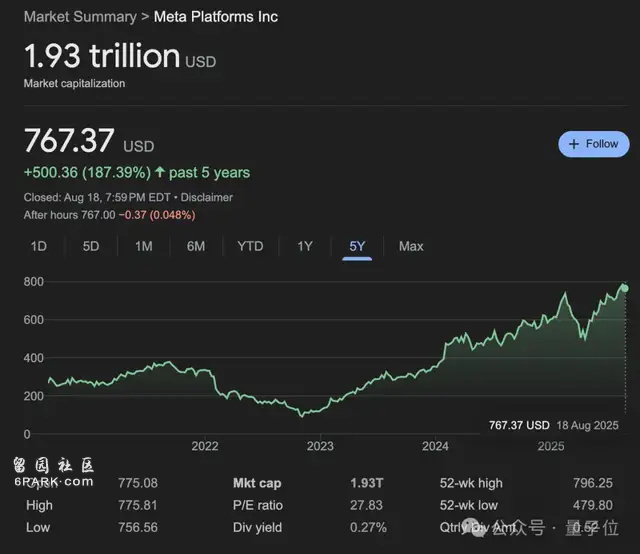Select the 5Y chart range tab

[x=357, y=246]
